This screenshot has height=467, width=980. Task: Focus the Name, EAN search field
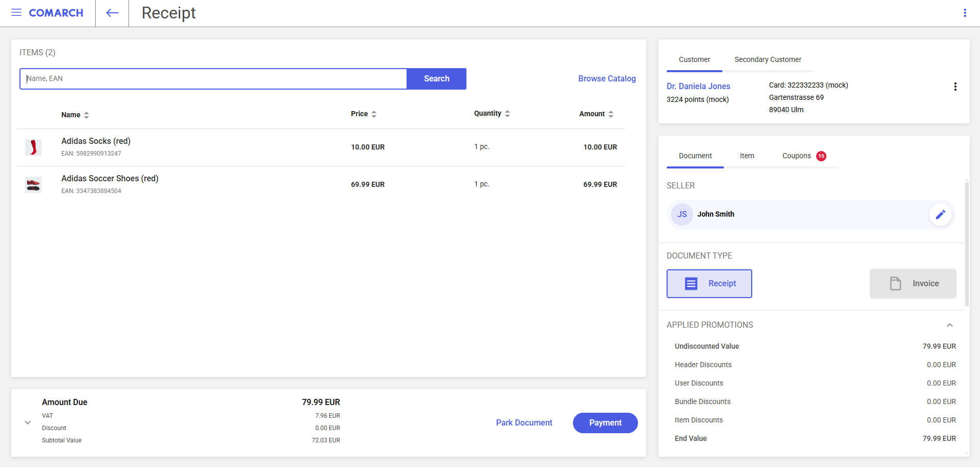(x=214, y=79)
